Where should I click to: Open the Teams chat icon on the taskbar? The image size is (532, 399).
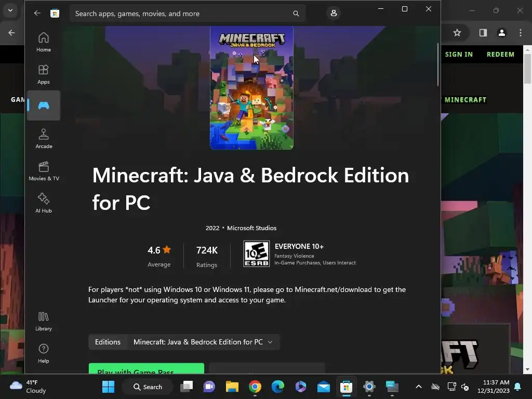209,387
